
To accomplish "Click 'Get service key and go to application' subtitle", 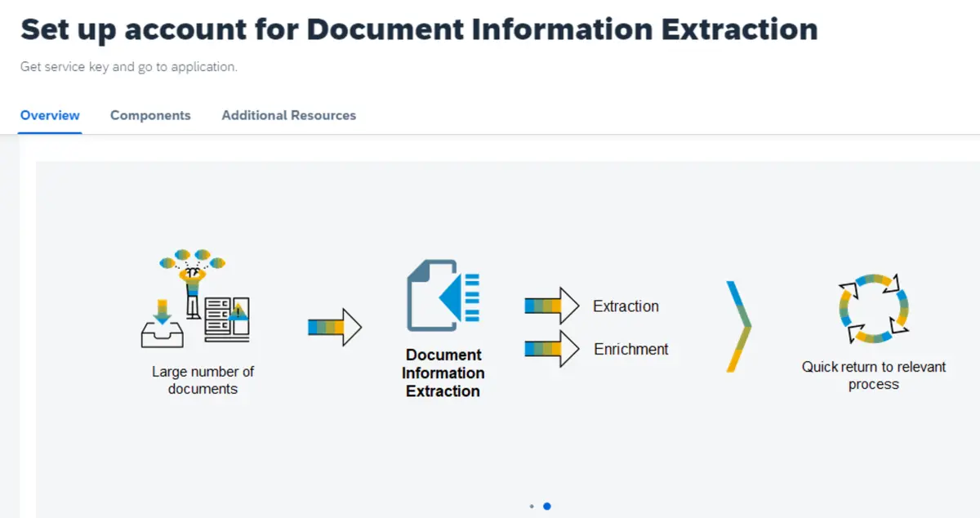I will pos(129,67).
